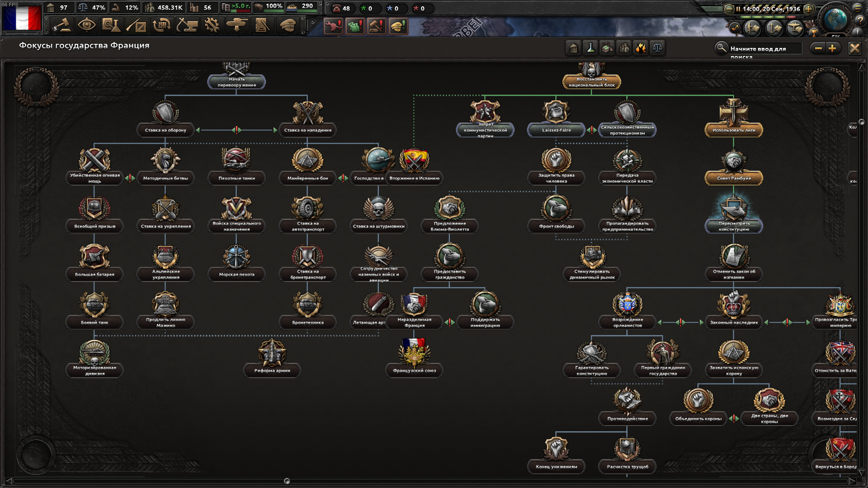The width and height of the screenshot is (868, 488).
Task: Open the Officer Corps cap screen
Action: click(x=288, y=25)
